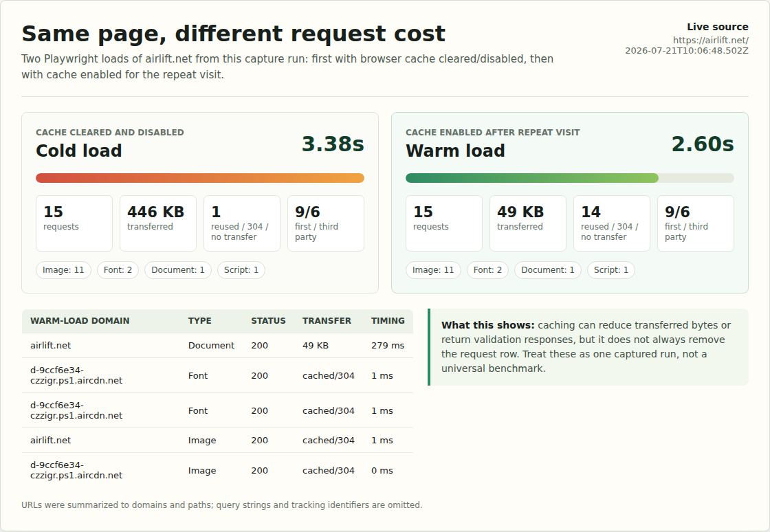The height and width of the screenshot is (532, 770).
Task: Click the 'Script: 1' chip in Warm load
Action: [611, 270]
